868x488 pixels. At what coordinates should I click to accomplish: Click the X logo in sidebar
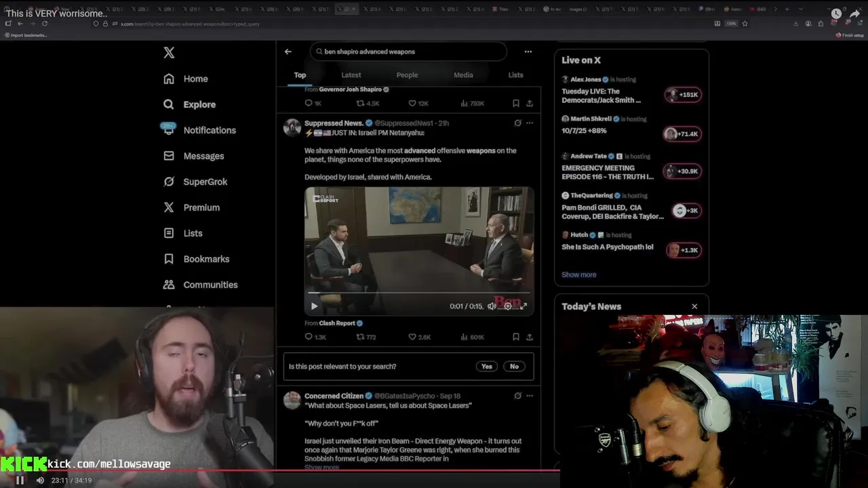pos(169,53)
